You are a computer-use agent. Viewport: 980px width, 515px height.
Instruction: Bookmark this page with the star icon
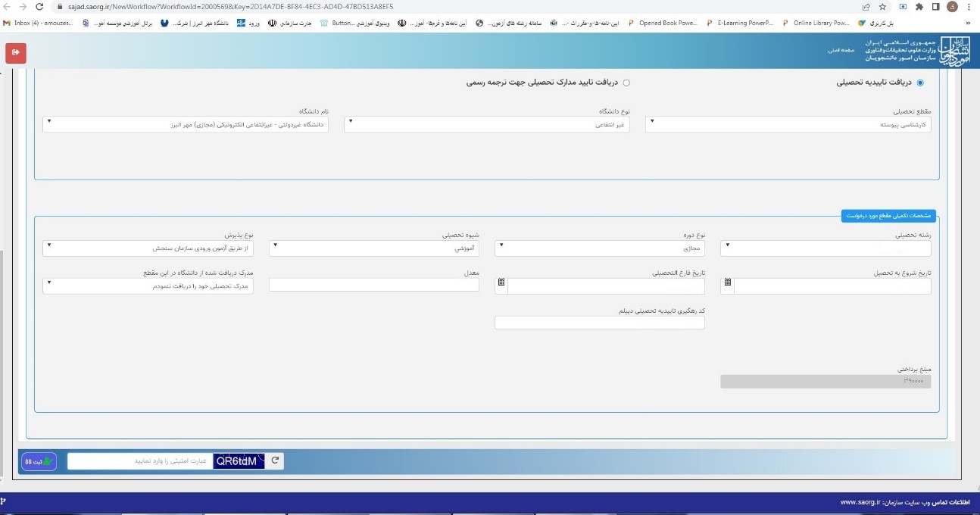click(x=882, y=7)
